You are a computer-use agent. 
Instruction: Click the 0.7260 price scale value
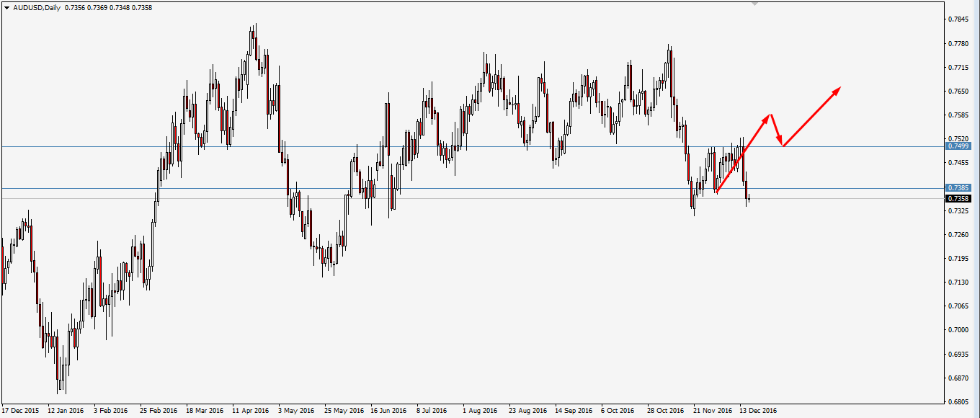[959, 234]
